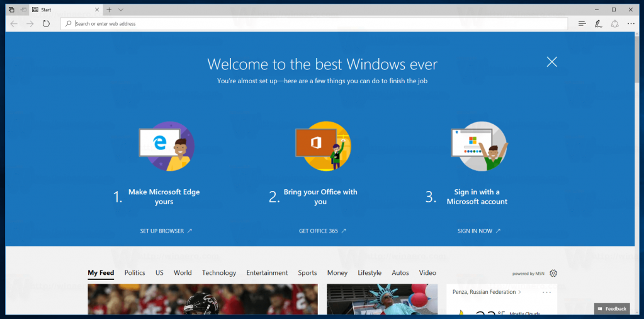Minimize the Edge window

click(596, 9)
